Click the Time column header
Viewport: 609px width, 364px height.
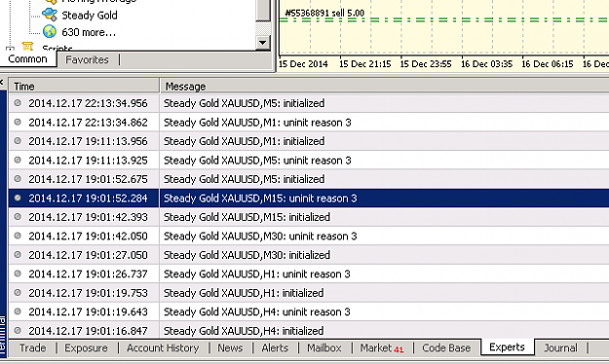pos(84,87)
